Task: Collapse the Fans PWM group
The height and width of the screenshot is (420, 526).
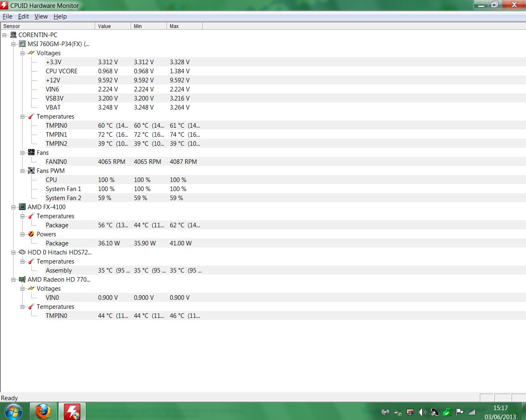Action: [23, 171]
